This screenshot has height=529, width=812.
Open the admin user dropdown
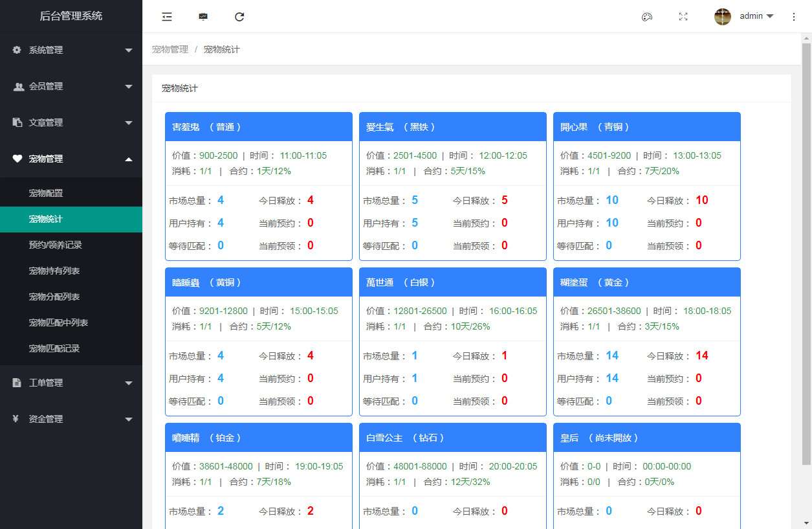pos(756,16)
